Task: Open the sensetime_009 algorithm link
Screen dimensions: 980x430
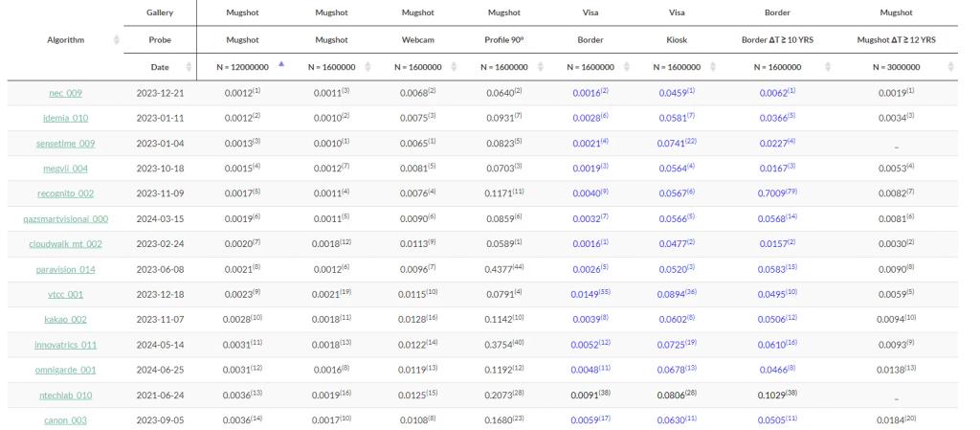Action: coord(66,143)
